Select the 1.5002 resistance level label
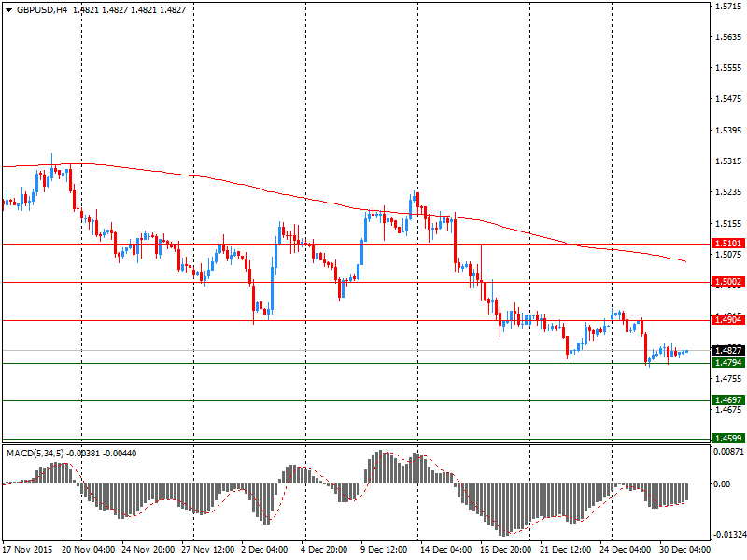The height and width of the screenshot is (560, 747). point(727,282)
